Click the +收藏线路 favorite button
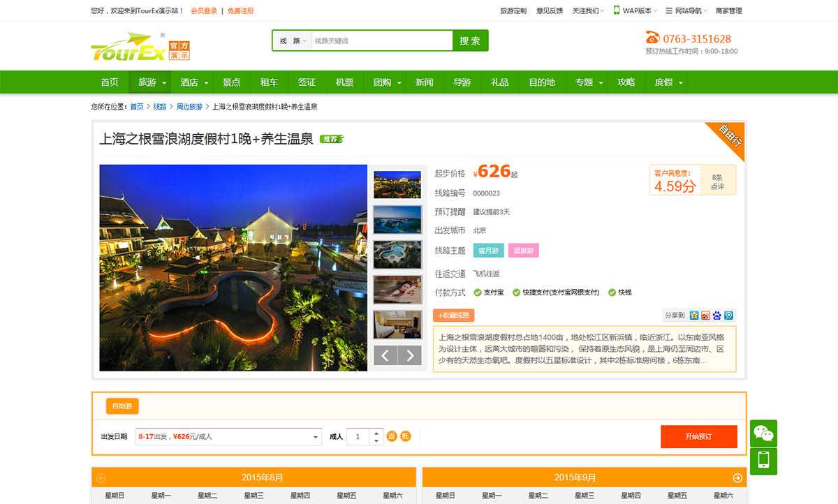Viewport: 838px width, 504px height. coord(453,315)
